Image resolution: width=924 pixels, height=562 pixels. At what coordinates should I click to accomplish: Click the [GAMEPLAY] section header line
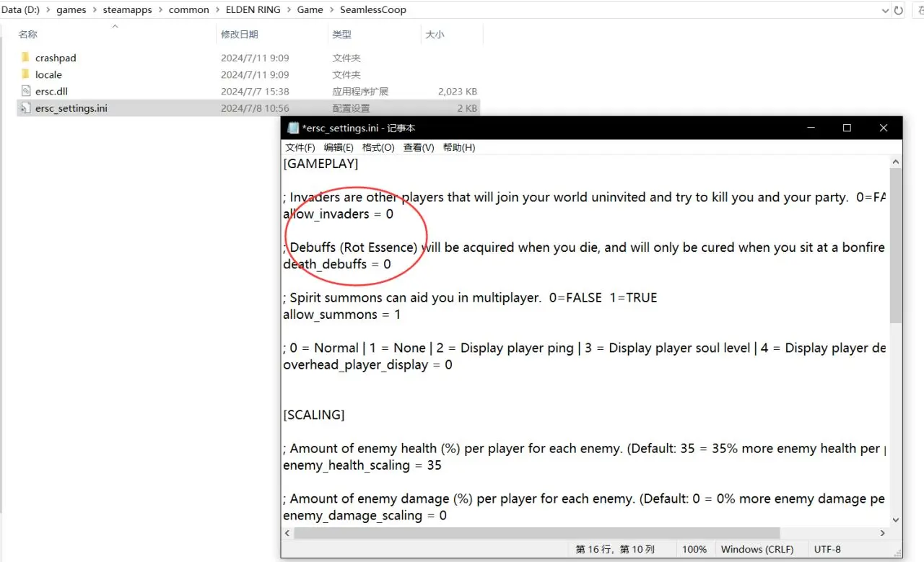[x=321, y=163]
